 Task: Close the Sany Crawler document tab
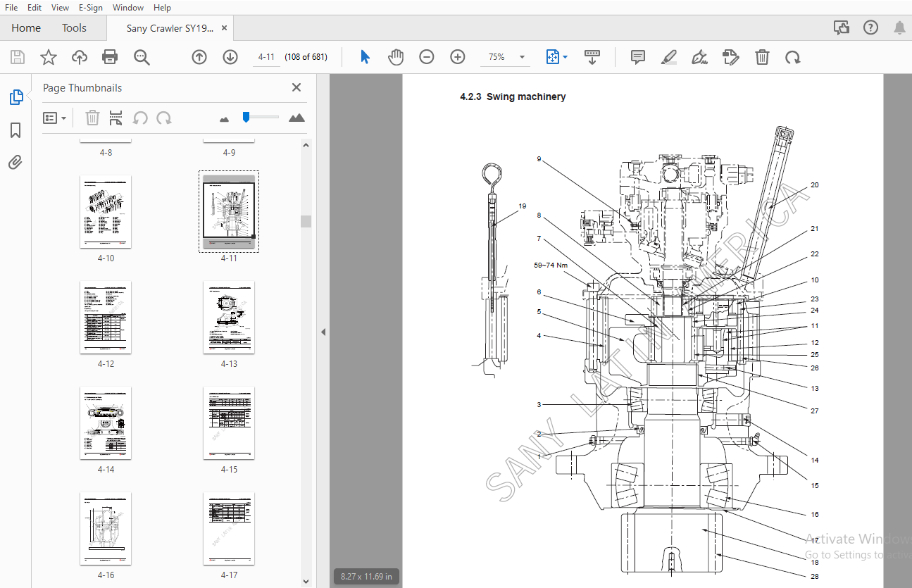(225, 28)
